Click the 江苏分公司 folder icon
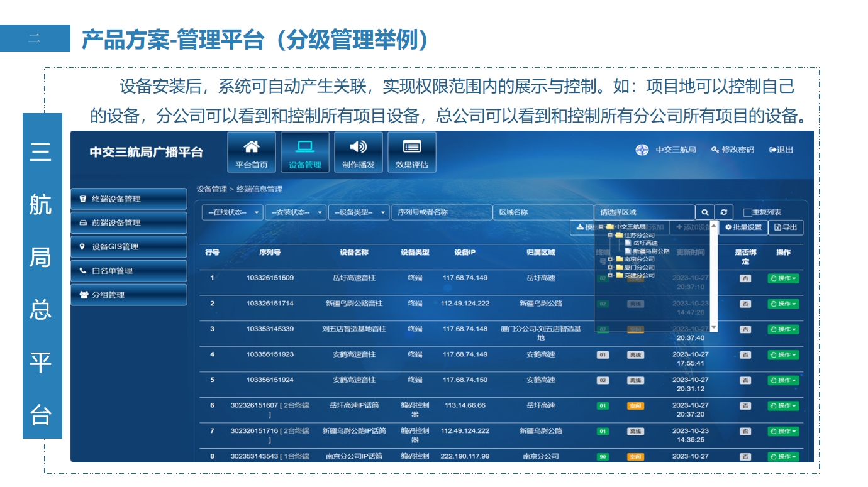Image resolution: width=868 pixels, height=487 pixels. (x=618, y=235)
